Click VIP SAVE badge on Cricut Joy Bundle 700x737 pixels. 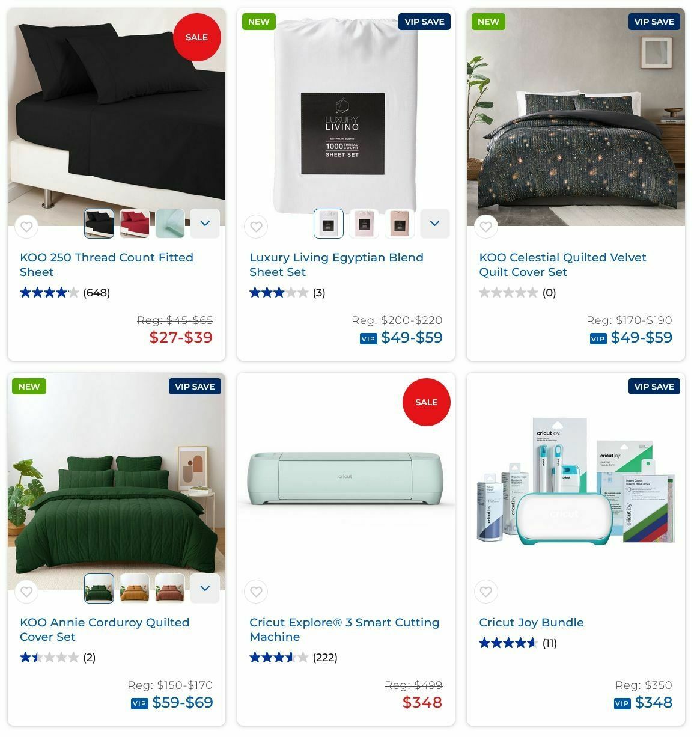(x=654, y=386)
